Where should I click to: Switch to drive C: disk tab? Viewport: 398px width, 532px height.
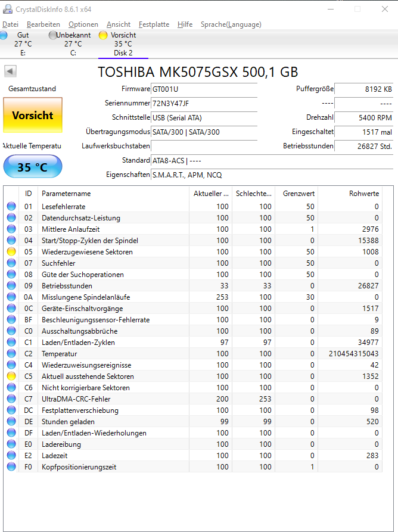[x=73, y=44]
